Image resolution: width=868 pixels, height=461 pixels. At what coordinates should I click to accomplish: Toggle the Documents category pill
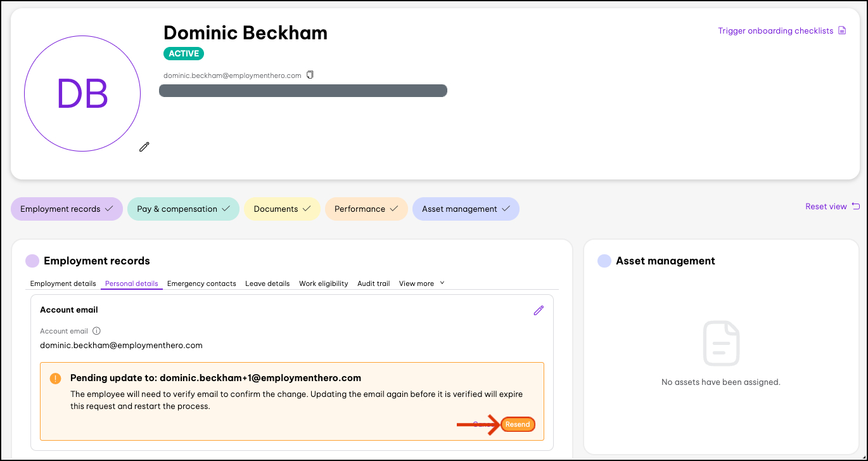pyautogui.click(x=282, y=209)
